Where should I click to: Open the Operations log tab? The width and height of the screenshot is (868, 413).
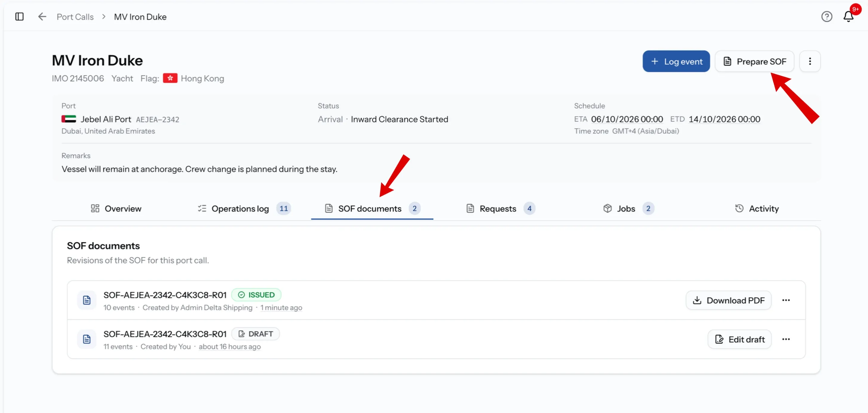point(244,209)
